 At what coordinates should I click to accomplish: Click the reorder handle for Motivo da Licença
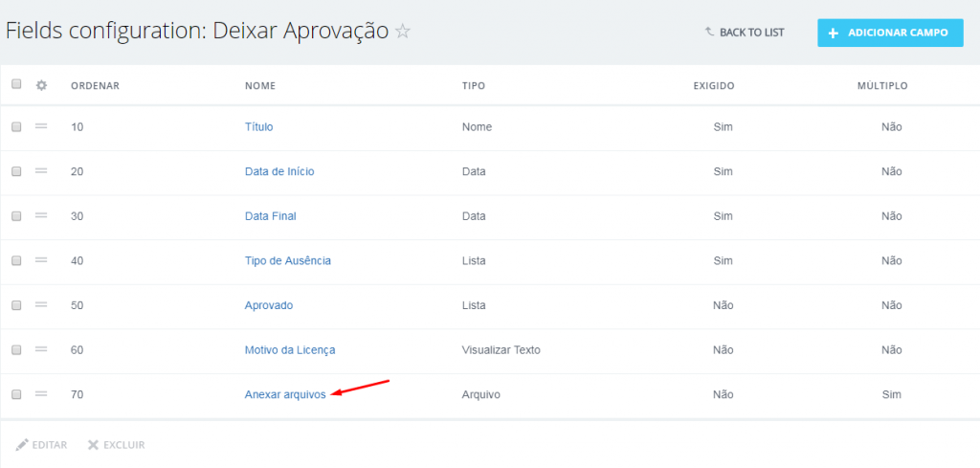[41, 349]
